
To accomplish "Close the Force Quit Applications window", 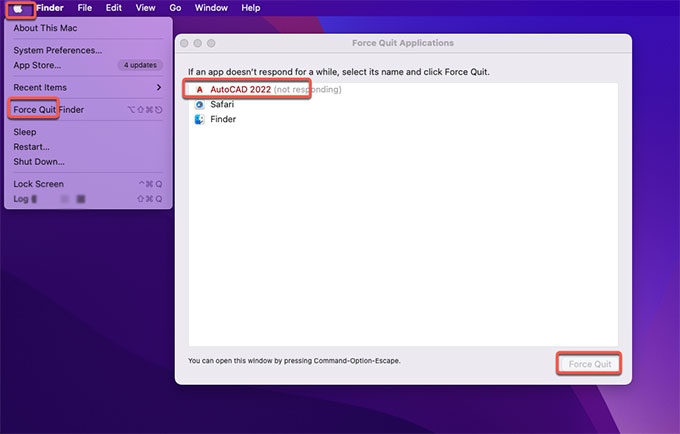I will coord(186,44).
